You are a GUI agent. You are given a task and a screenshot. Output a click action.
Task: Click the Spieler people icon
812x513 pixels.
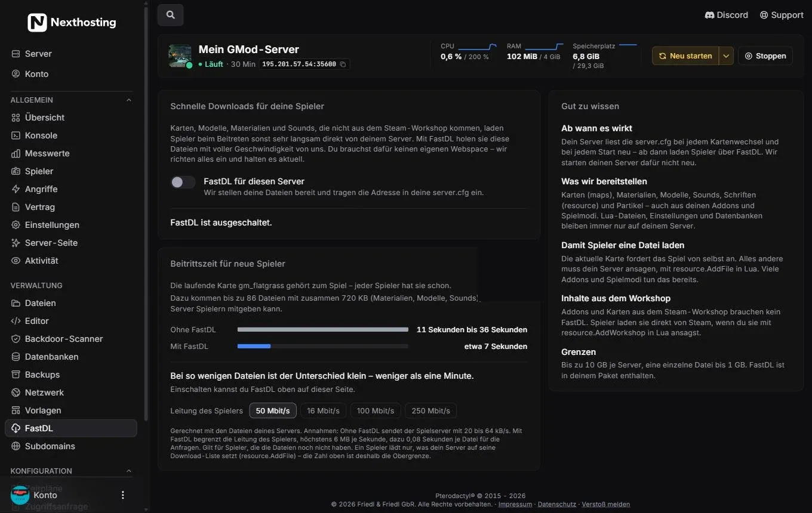(x=16, y=171)
